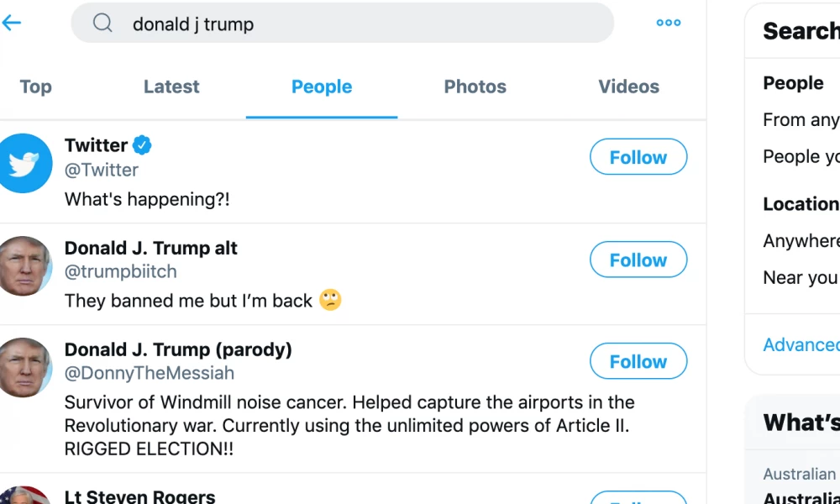Click Twitter's verified badge checkmark
Image resolution: width=840 pixels, height=504 pixels.
point(142,145)
